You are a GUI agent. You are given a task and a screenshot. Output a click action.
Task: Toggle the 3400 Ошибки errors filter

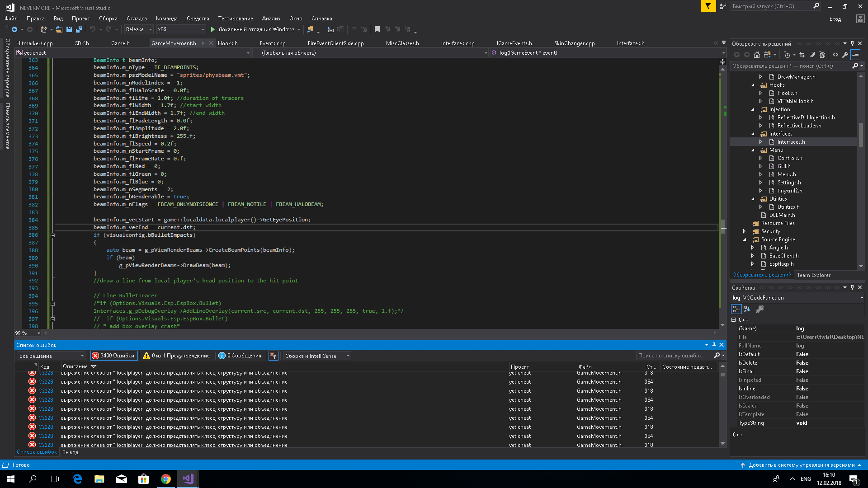(113, 356)
